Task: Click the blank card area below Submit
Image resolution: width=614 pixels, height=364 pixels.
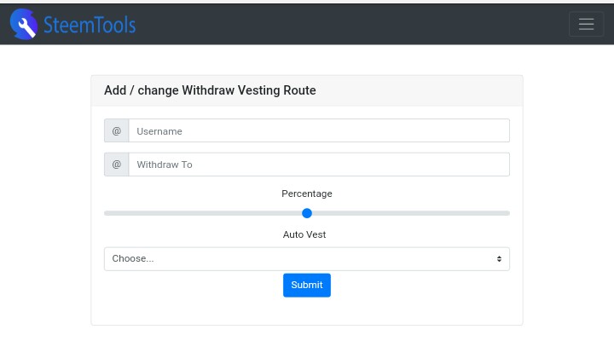Action: pos(307,311)
